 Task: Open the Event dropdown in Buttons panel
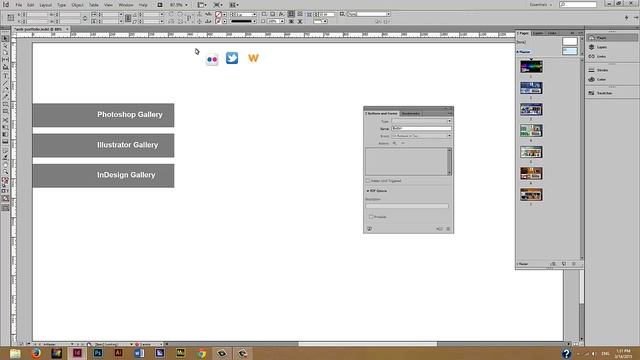[421, 136]
